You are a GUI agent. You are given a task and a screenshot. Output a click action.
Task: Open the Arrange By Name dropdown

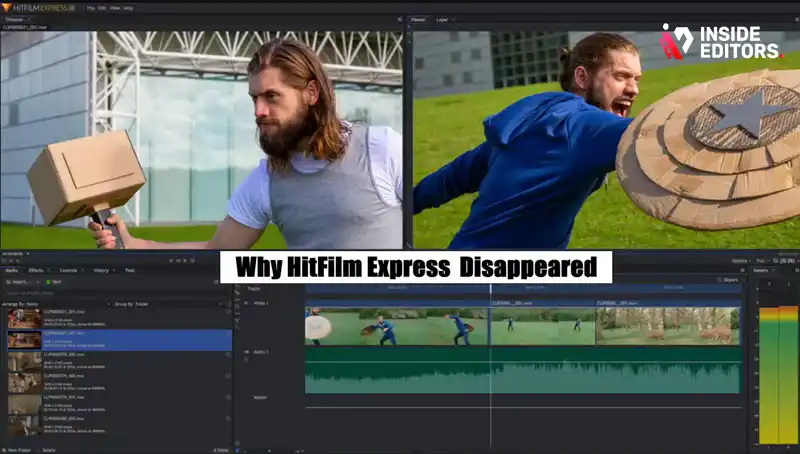click(x=56, y=304)
